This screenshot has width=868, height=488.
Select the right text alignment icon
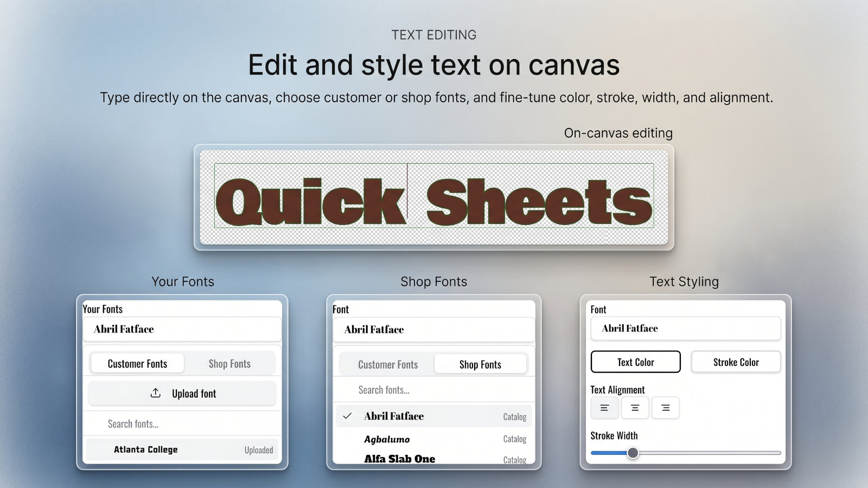[665, 408]
